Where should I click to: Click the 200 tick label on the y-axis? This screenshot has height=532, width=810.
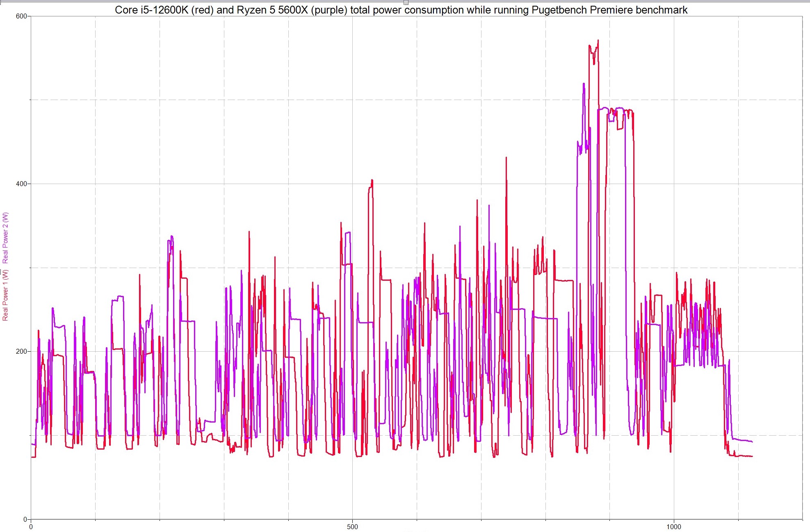21,352
